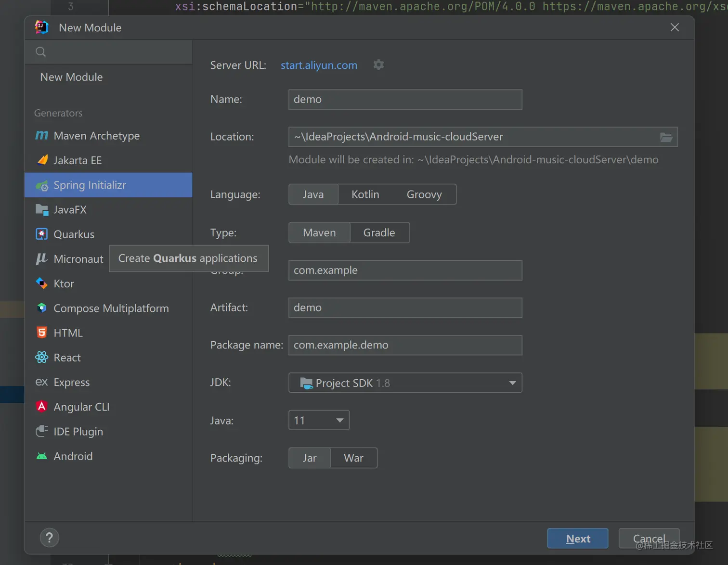
Task: Select Groovy as the language
Action: click(x=424, y=194)
